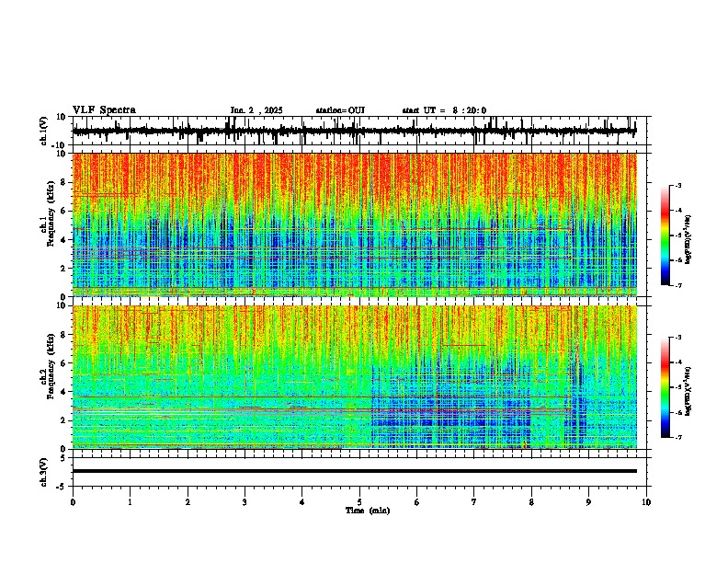
Task: Click the "Time (min)" x-axis label
Action: pos(368,511)
